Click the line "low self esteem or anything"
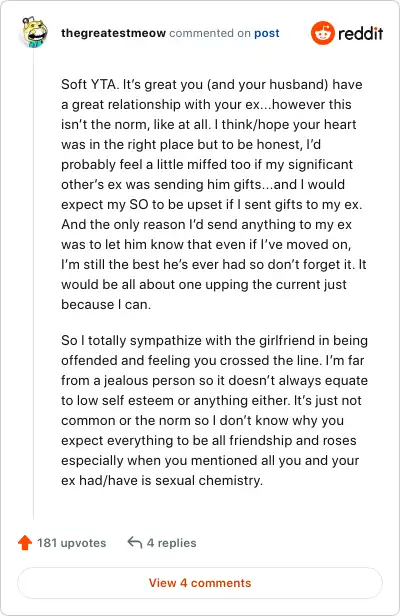The height and width of the screenshot is (616, 400). click(x=211, y=400)
